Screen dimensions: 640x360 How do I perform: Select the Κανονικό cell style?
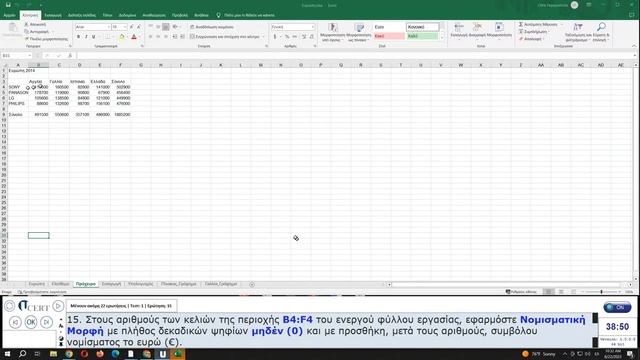pos(422,27)
